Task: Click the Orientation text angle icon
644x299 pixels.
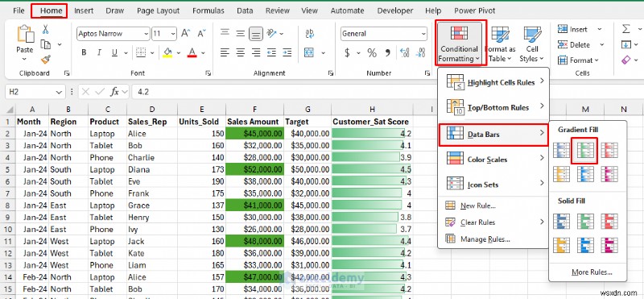Action: 271,33
